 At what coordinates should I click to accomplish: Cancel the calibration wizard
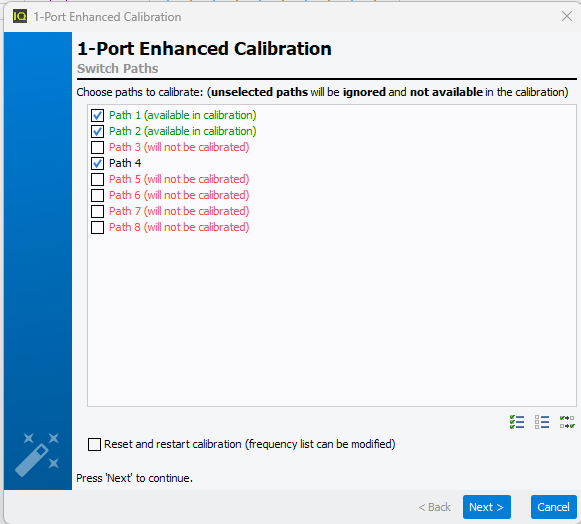[553, 507]
